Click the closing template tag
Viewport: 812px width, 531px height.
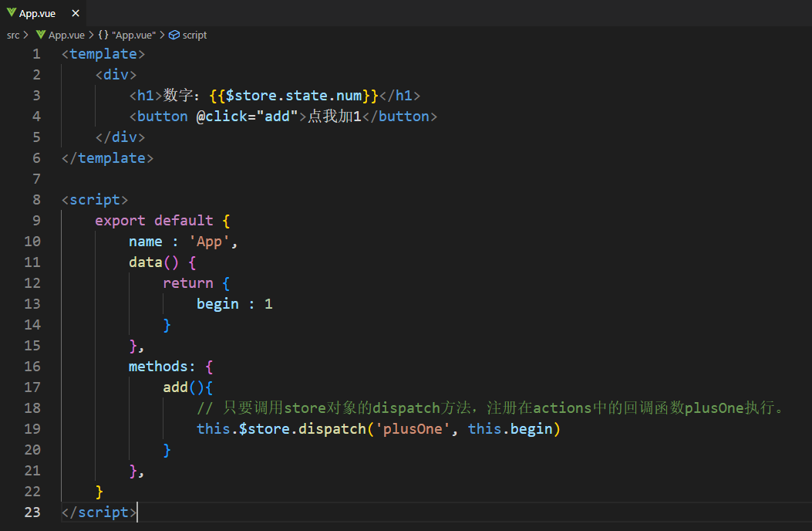click(107, 158)
